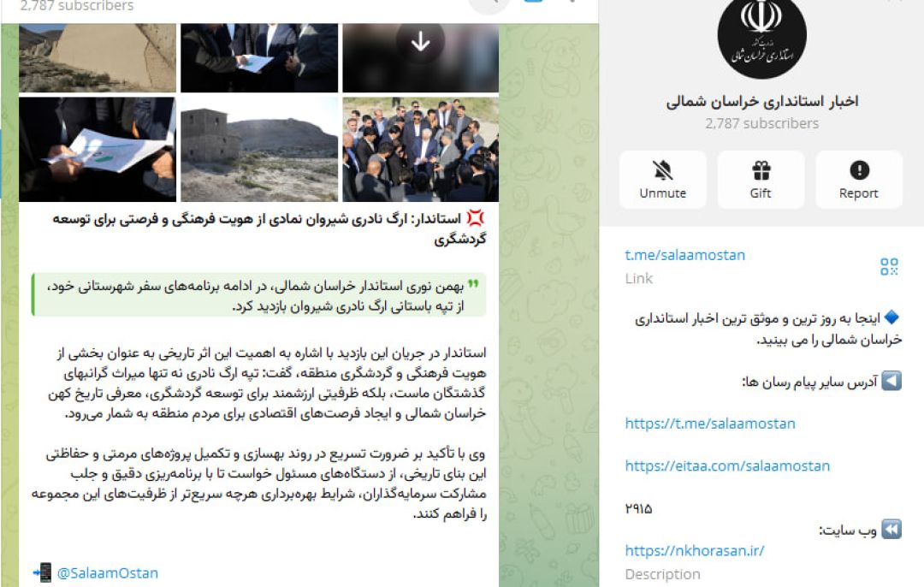Open the eitaa.com/salaamostan link
Viewport: 924px width, 587px height.
click(727, 466)
